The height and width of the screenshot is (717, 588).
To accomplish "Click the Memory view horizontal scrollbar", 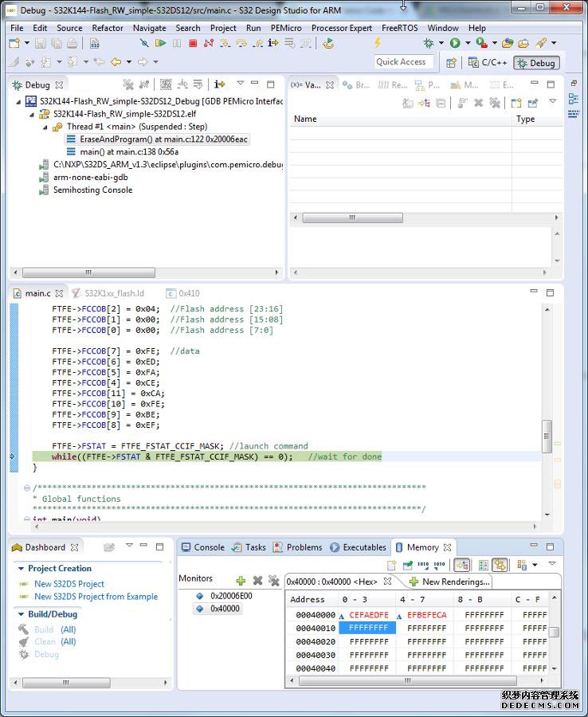I will pyautogui.click(x=407, y=681).
